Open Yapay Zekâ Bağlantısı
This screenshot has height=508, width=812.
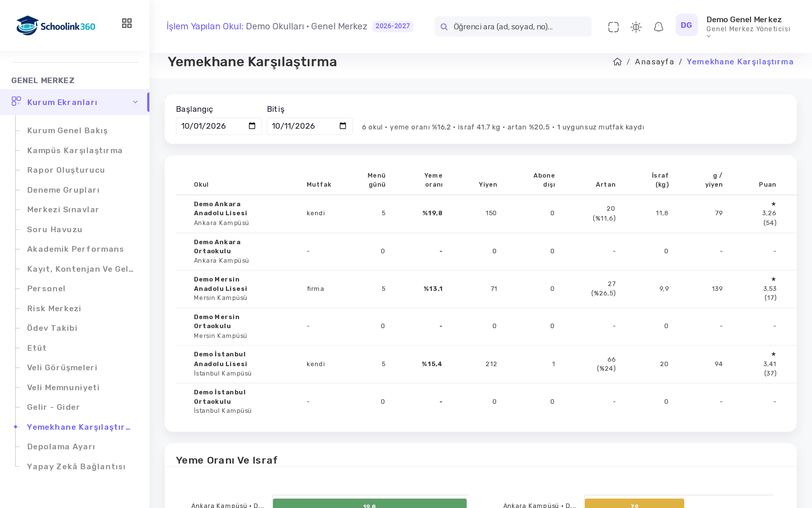[76, 467]
